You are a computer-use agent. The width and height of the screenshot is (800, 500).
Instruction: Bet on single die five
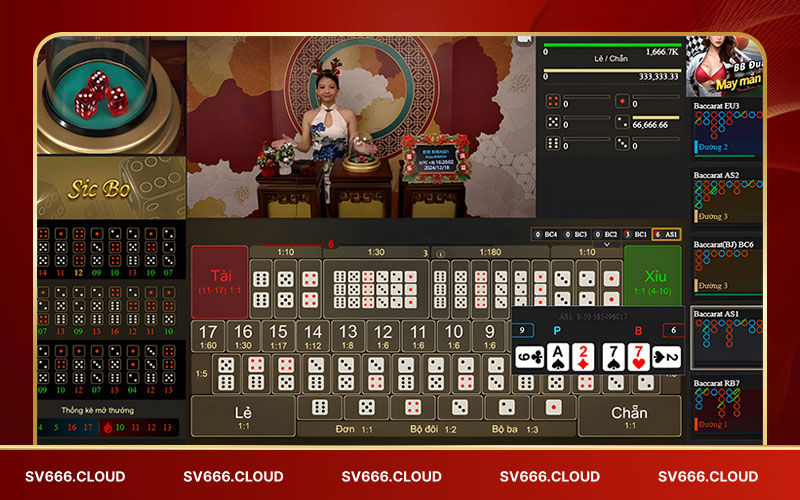[x=367, y=408]
